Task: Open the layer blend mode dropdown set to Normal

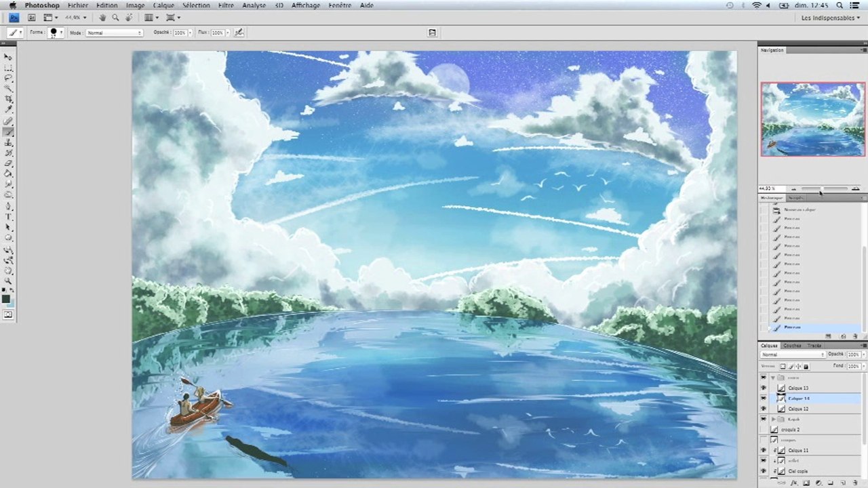Action: 793,354
